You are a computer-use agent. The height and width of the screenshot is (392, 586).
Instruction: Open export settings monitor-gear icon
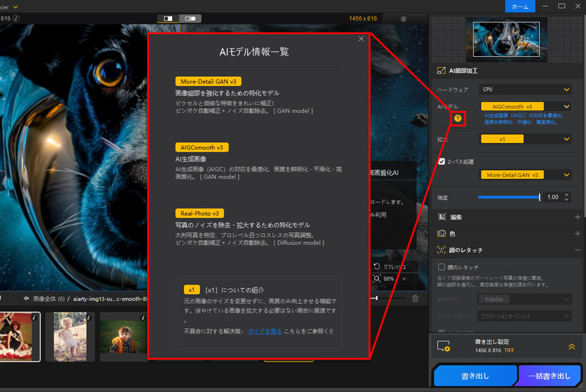pos(444,346)
